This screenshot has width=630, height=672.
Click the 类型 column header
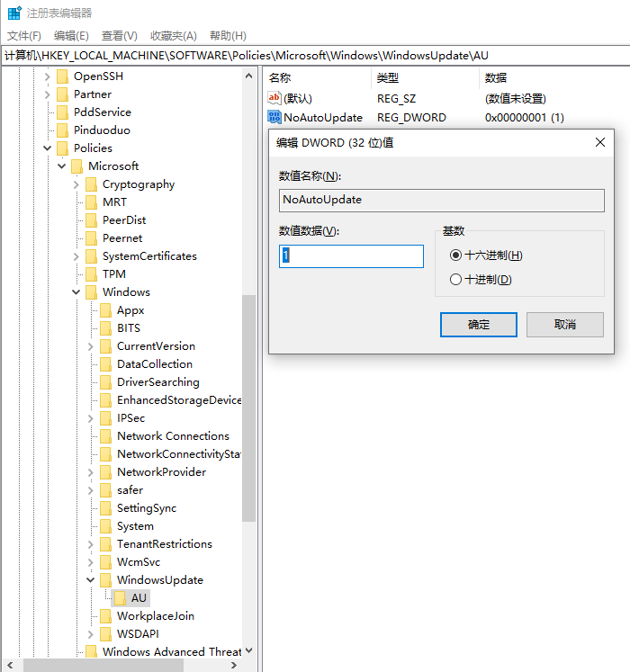[425, 77]
